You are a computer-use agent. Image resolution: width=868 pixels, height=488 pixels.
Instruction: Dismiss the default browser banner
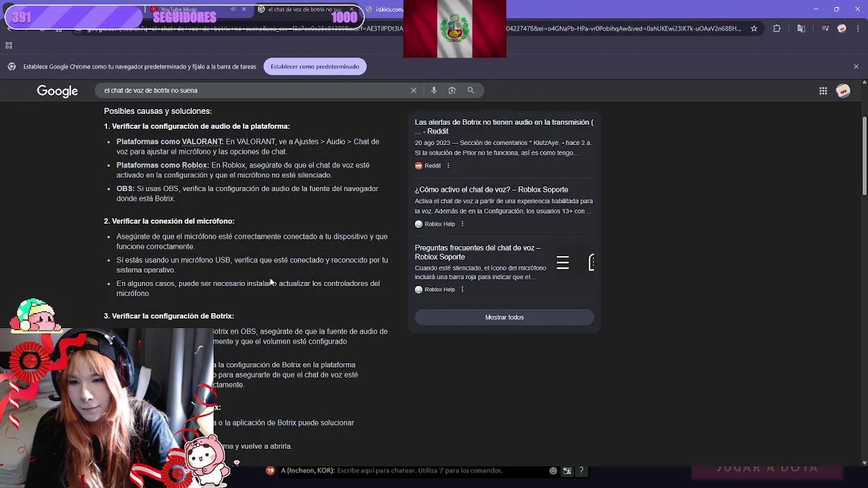(856, 66)
